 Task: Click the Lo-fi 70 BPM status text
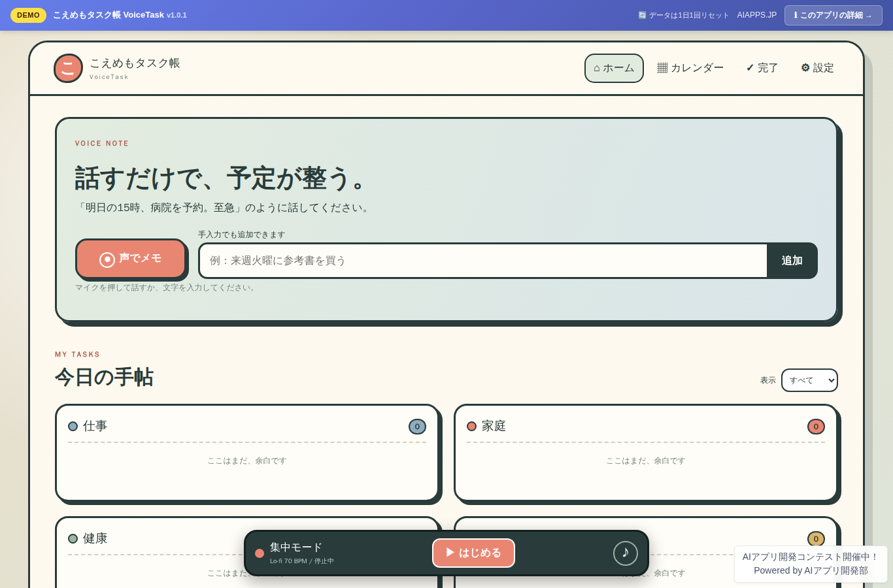tap(302, 561)
